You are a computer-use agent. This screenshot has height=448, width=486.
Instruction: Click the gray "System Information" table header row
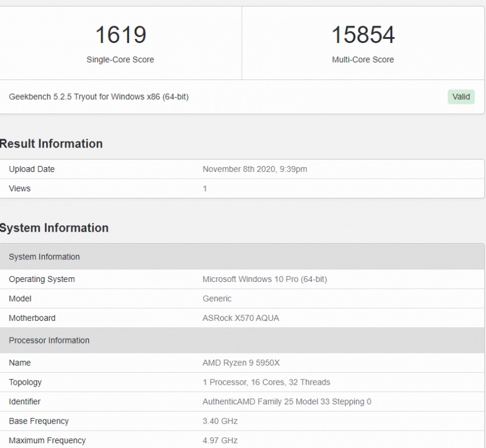point(242,257)
